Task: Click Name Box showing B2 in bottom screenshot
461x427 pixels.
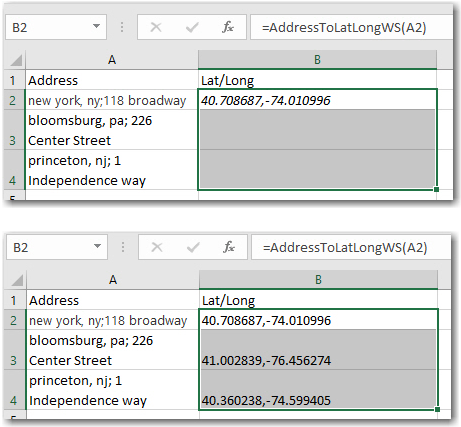Action: [57, 247]
